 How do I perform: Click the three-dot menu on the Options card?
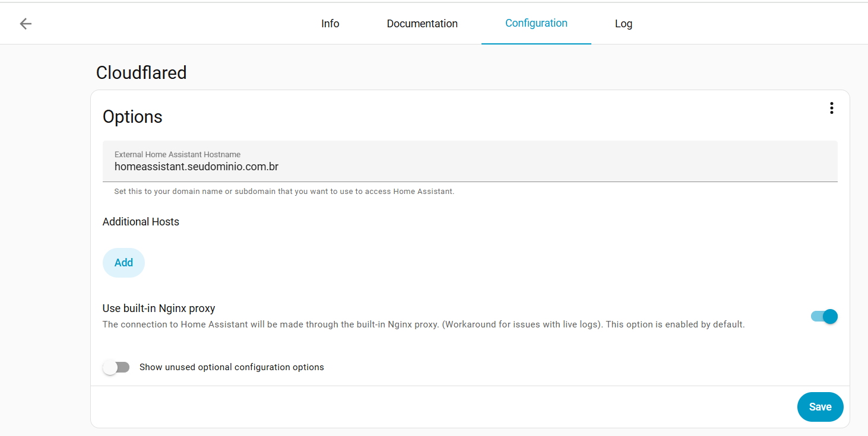831,108
